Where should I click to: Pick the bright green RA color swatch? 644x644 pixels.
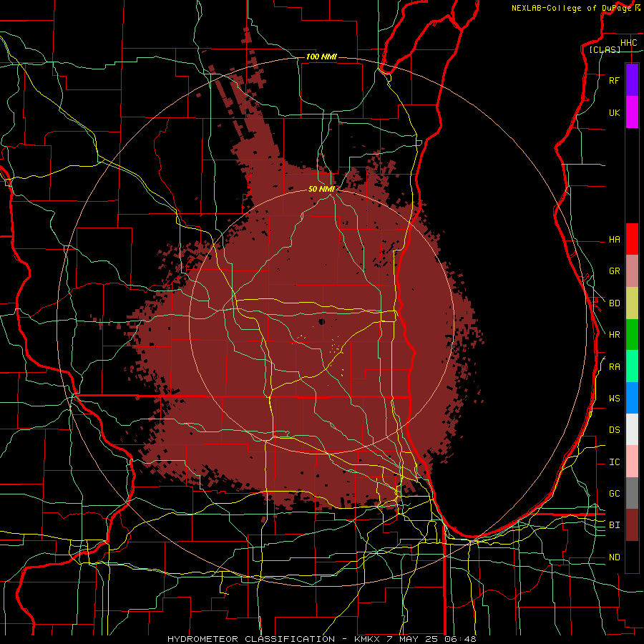point(632,366)
